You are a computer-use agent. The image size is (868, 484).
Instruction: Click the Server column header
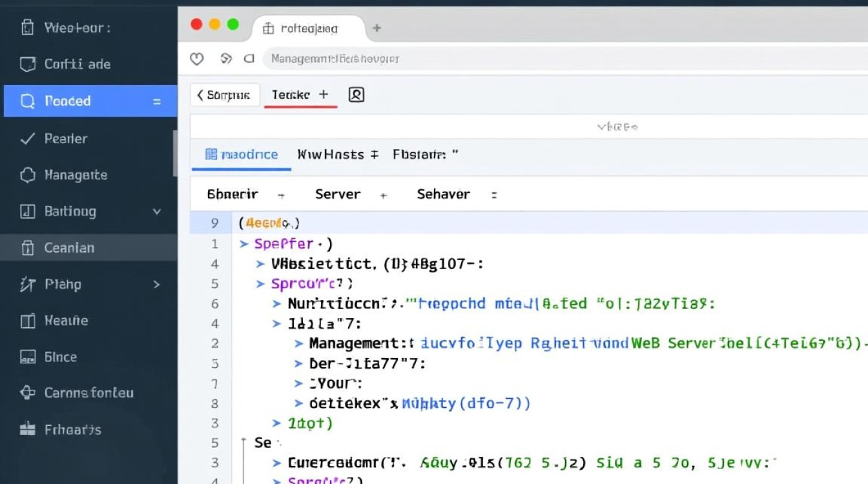click(337, 194)
